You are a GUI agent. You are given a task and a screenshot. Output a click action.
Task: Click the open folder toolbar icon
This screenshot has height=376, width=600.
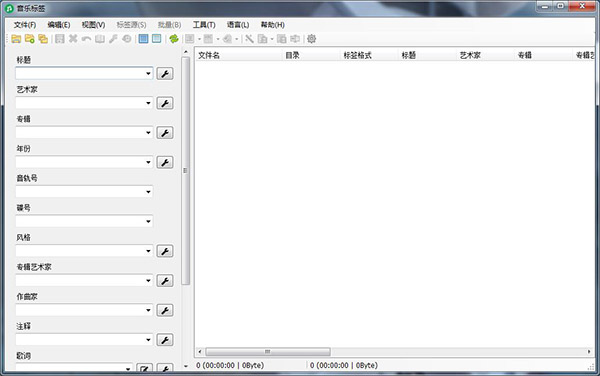[16, 39]
